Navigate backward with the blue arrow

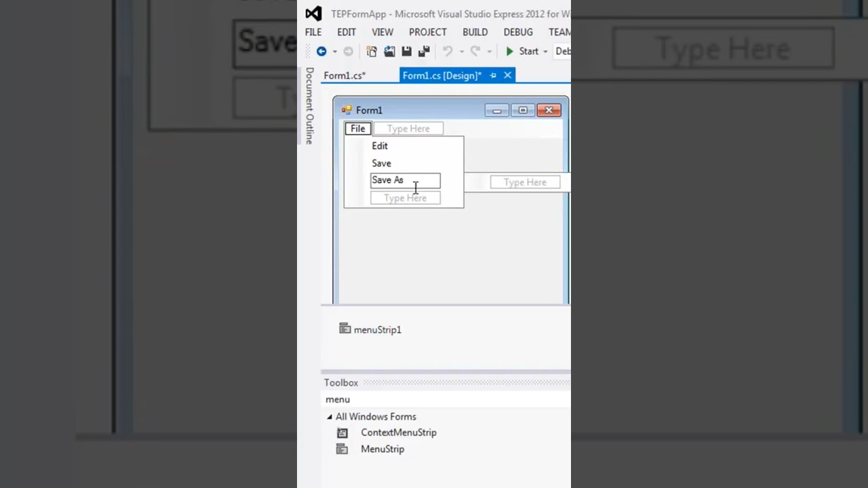(321, 52)
